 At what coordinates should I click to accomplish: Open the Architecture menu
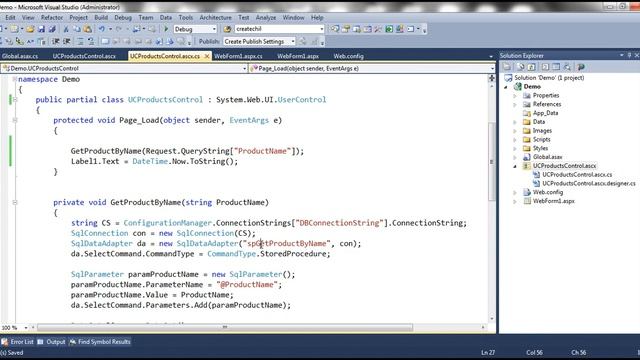tap(216, 18)
